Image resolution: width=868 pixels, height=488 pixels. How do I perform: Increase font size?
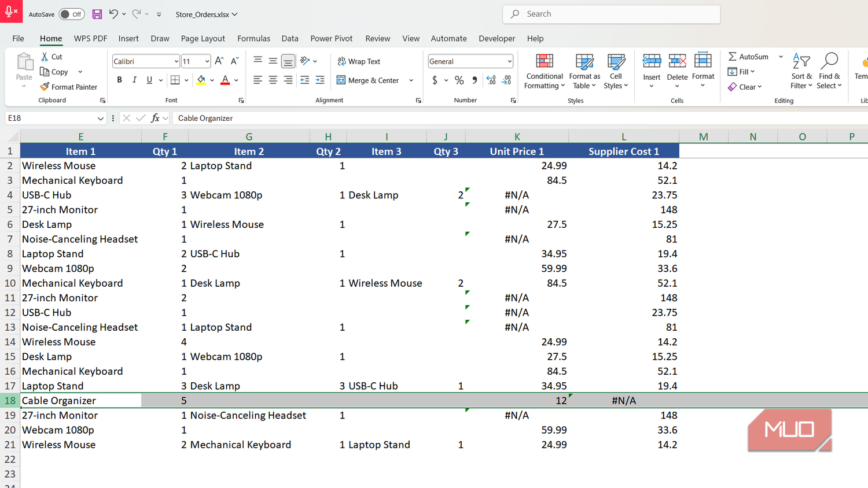(219, 61)
